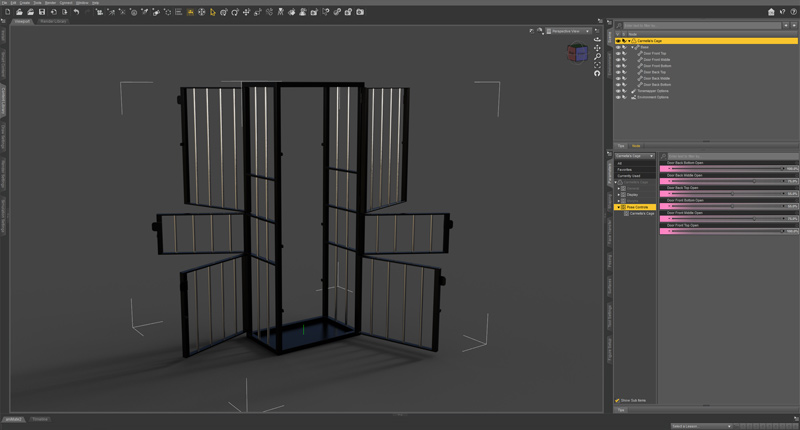Screen dimensions: 800x430
Task: Click the Reset view icon in viewport controls
Action: [597, 73]
